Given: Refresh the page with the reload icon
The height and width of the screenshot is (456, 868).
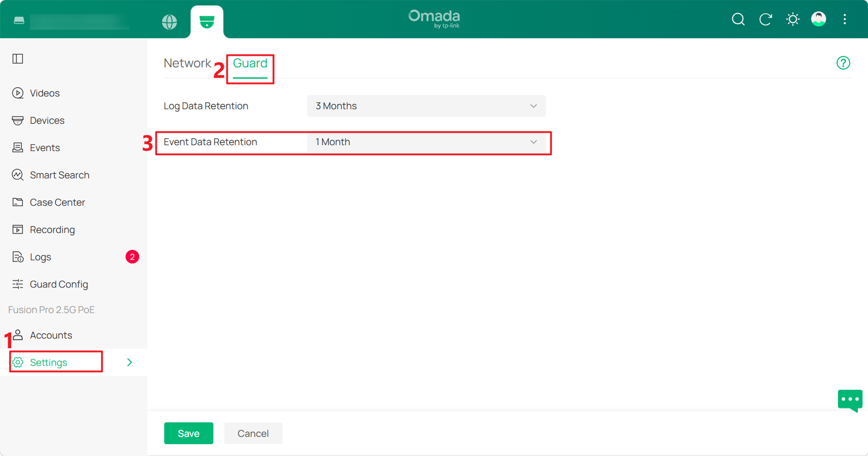Looking at the screenshot, I should click(765, 19).
